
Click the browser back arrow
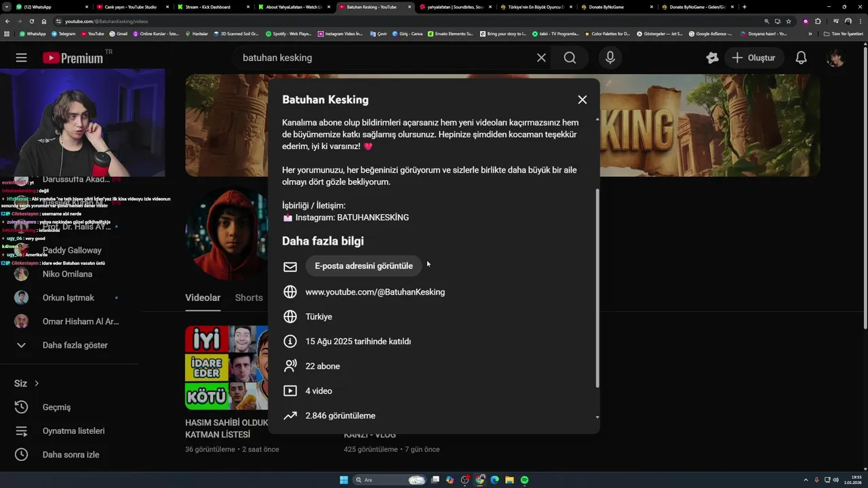[x=7, y=21]
